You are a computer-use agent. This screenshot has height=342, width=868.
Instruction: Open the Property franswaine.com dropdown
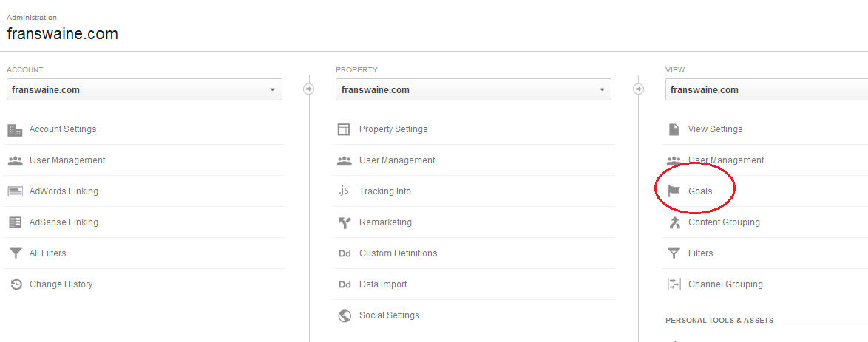point(473,89)
